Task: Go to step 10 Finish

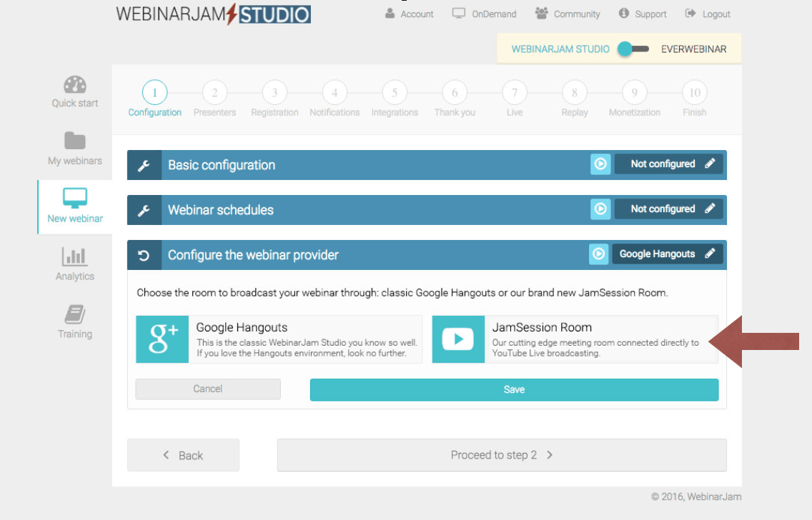Action: 695,99
